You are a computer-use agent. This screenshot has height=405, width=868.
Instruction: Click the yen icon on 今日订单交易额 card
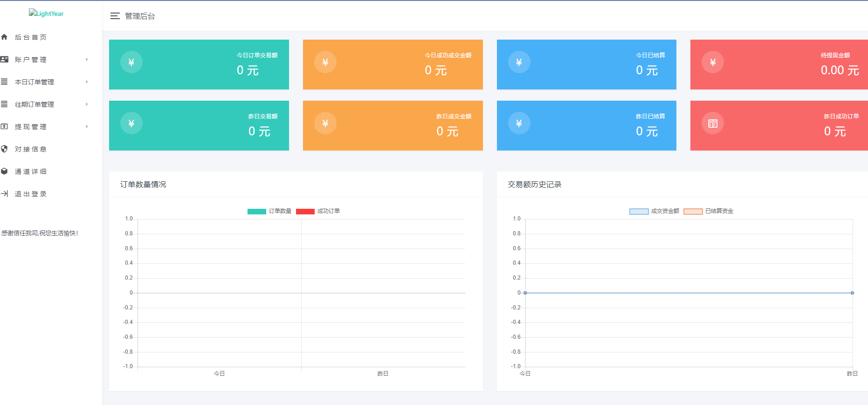coord(131,62)
